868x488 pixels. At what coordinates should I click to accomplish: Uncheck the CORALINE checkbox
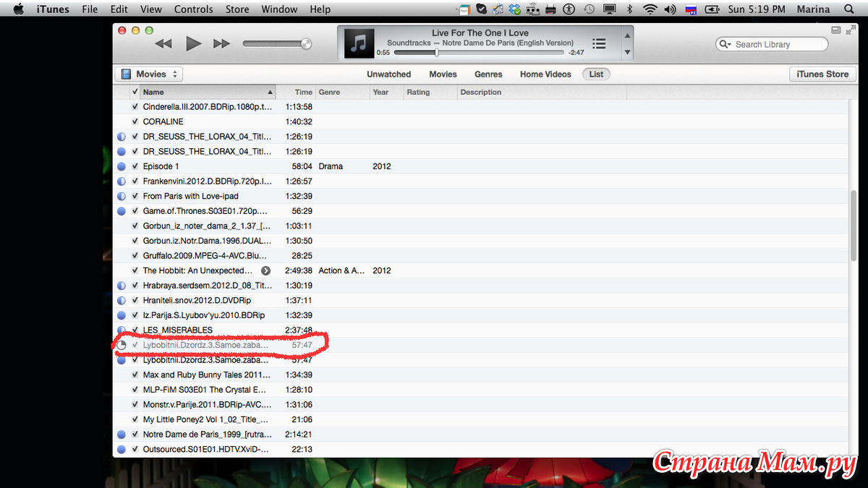coord(135,121)
